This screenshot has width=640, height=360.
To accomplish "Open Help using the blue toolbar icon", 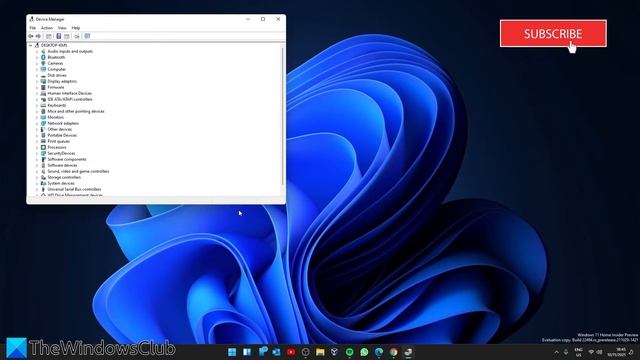I will (x=58, y=36).
